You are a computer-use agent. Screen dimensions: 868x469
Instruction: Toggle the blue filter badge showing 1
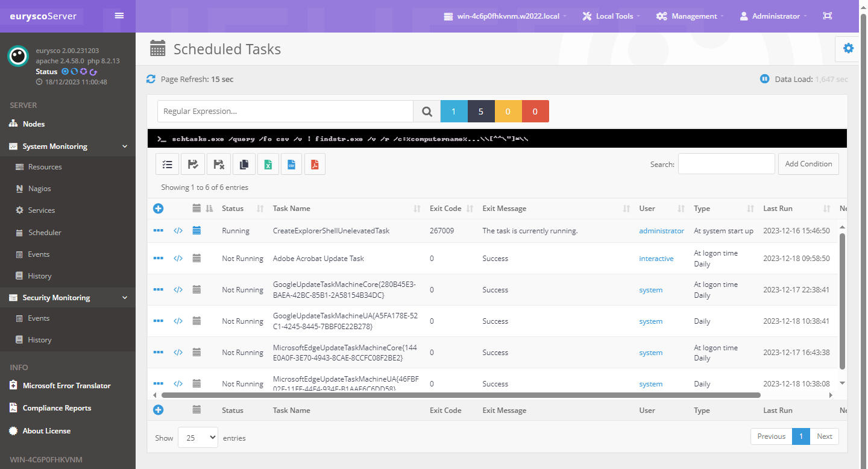tap(454, 112)
